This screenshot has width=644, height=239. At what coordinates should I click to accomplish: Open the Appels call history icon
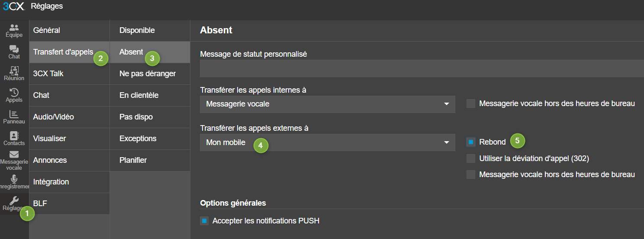coord(14,93)
